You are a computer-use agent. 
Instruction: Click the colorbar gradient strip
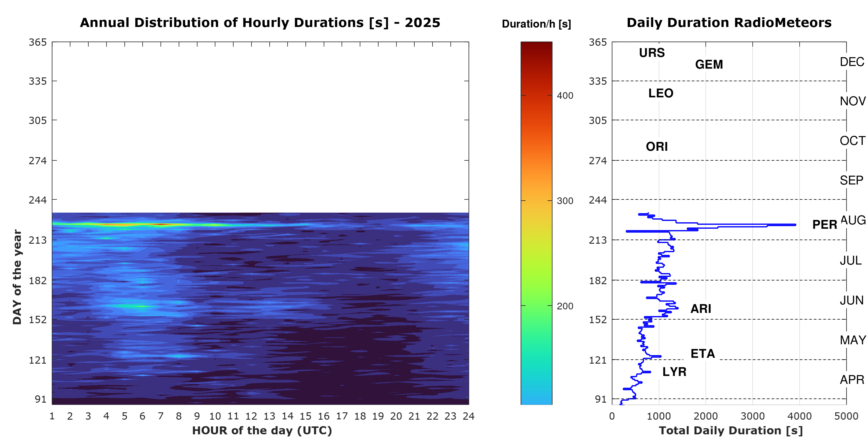point(536,223)
